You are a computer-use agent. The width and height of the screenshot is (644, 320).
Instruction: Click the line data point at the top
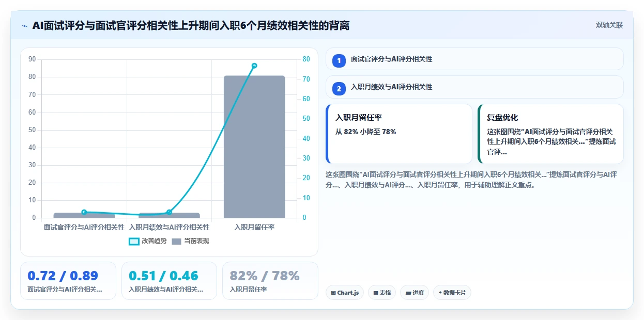point(254,66)
